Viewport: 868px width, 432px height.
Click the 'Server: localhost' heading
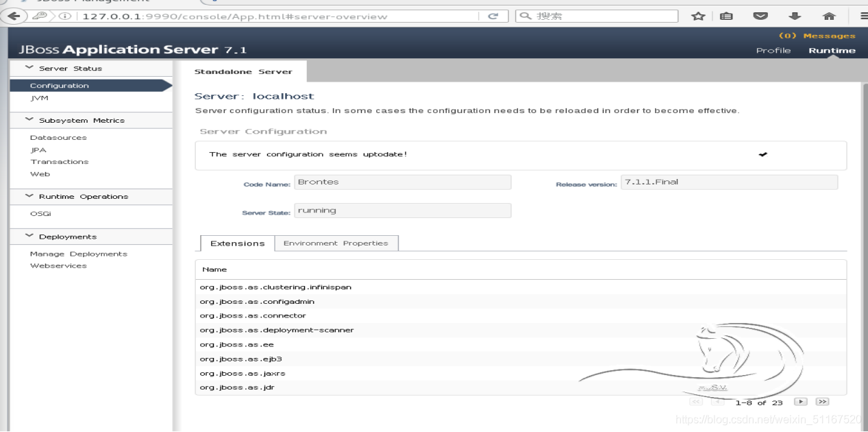(x=254, y=97)
